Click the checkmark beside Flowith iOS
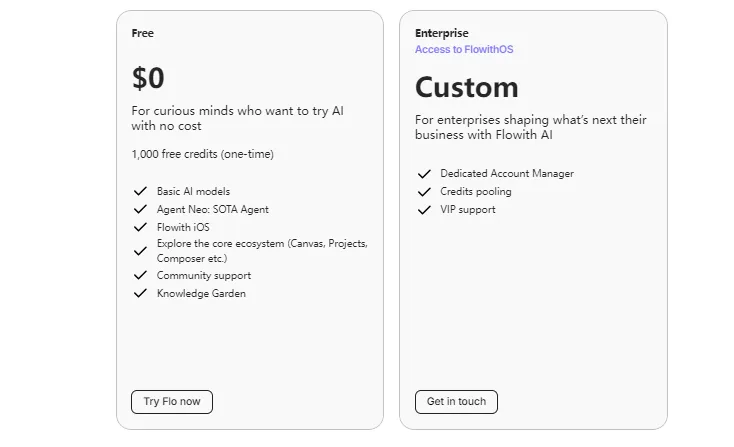Screen dimensions: 734x447 140,227
